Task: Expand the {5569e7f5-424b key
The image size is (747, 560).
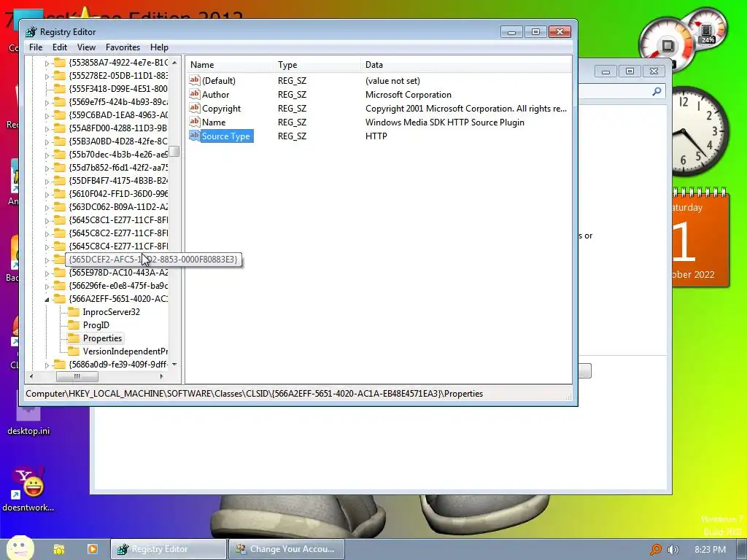Action: [x=47, y=102]
